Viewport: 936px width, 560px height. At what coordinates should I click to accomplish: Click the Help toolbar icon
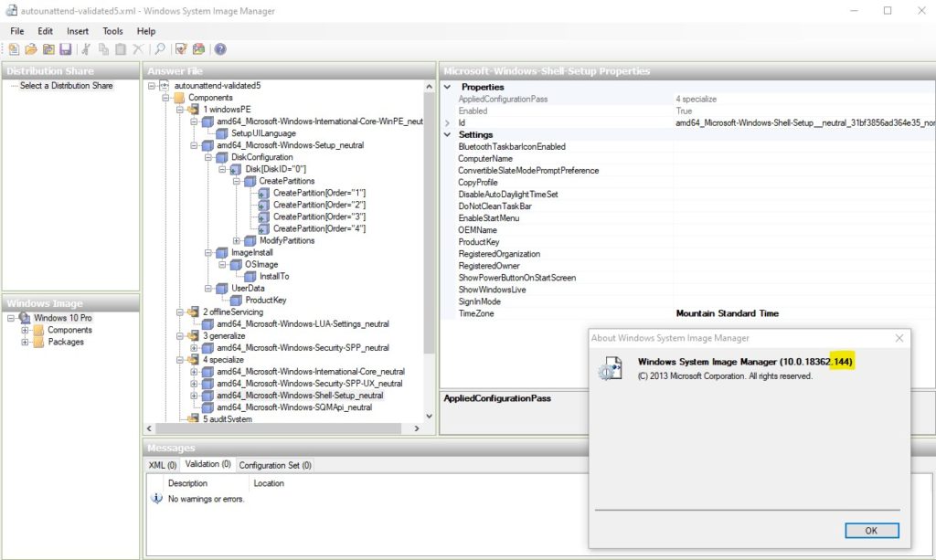coord(219,48)
